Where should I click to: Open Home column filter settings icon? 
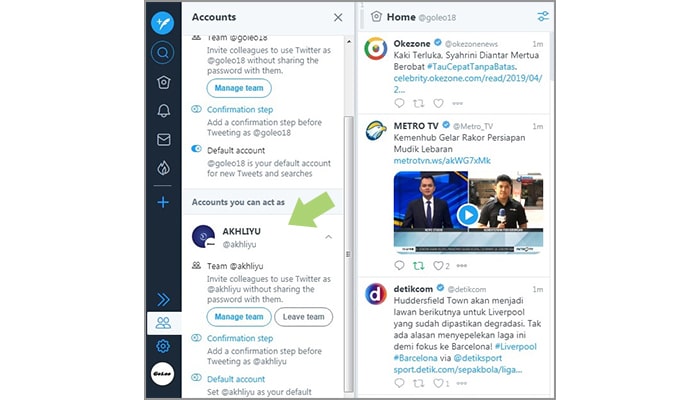coord(543,17)
